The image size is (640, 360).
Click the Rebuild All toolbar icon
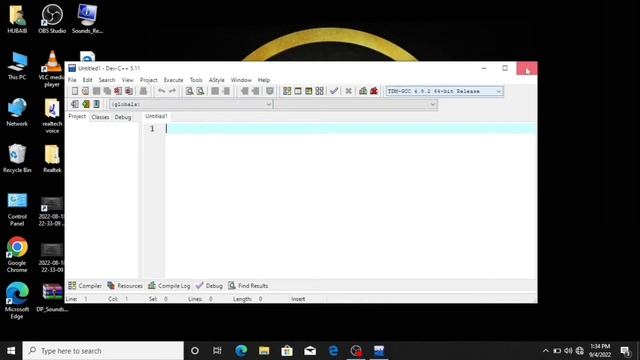coord(320,91)
